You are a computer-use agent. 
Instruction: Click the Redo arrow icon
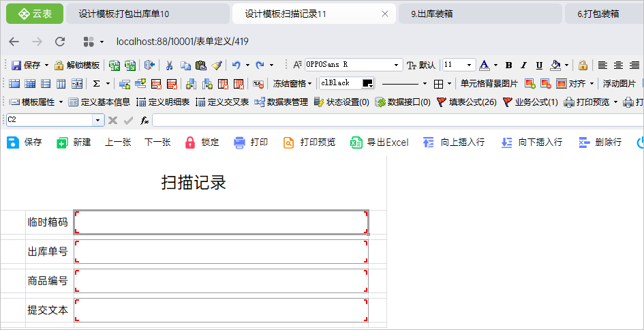pyautogui.click(x=260, y=65)
